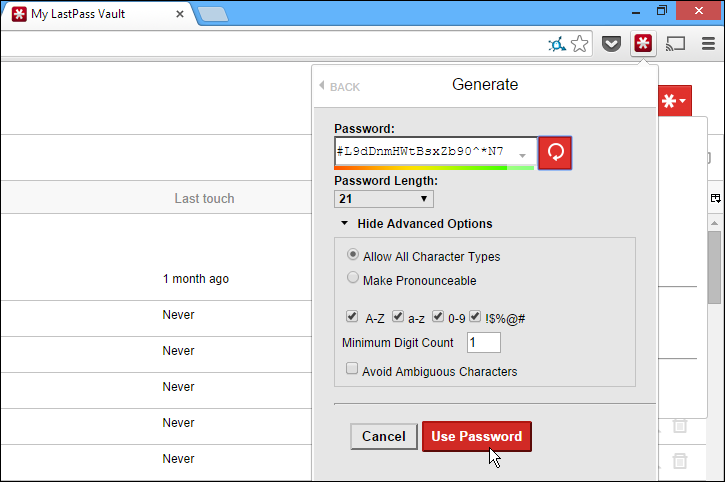The height and width of the screenshot is (482, 725).
Task: Click the LastPass extension icon in toolbar
Action: pyautogui.click(x=643, y=44)
